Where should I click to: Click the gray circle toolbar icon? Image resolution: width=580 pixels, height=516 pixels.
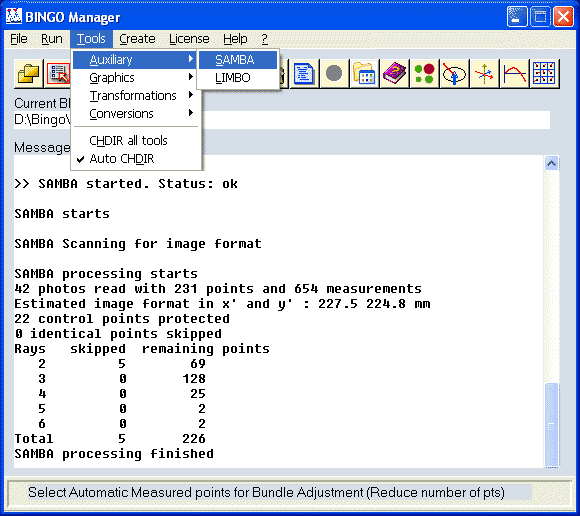click(x=334, y=74)
